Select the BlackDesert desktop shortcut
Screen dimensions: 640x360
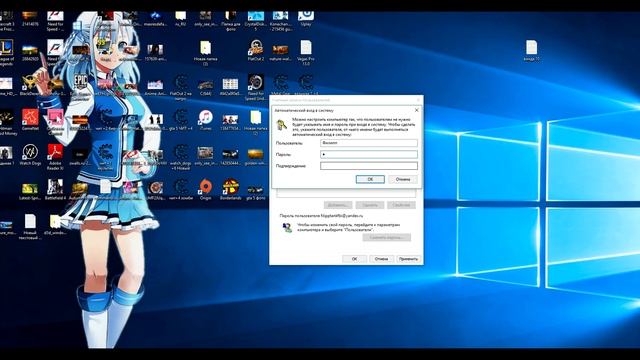30,83
